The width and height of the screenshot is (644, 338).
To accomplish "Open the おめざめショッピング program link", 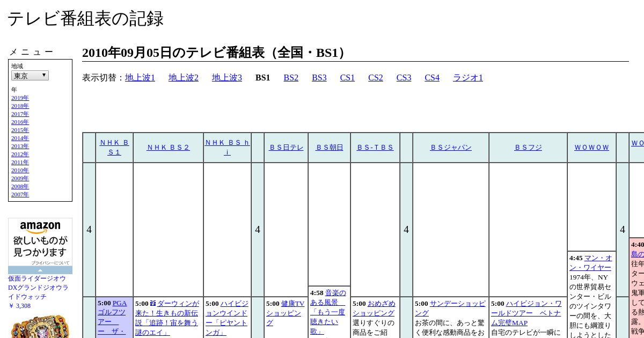I will [x=374, y=308].
